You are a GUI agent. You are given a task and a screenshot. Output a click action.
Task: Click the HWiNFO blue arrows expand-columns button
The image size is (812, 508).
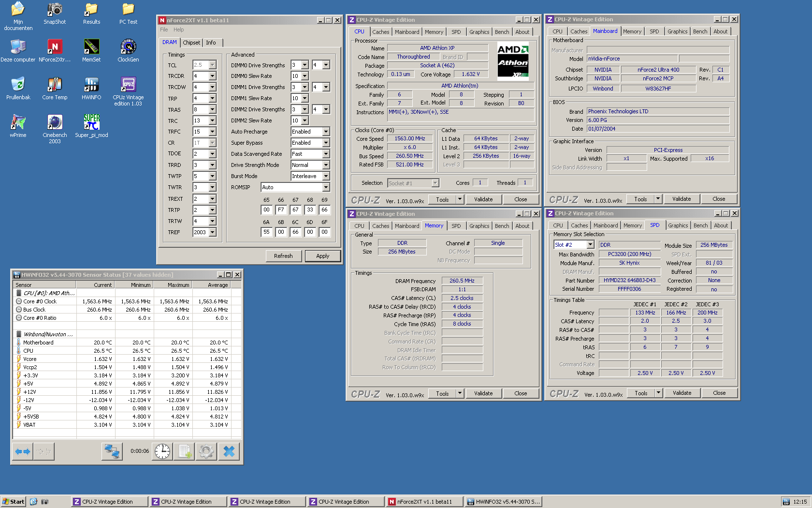(x=23, y=451)
